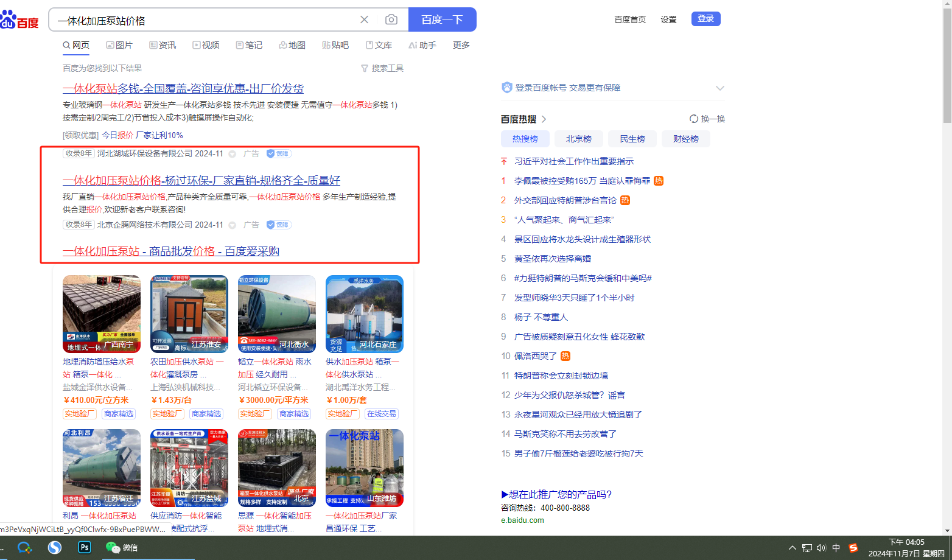Viewport: 952px width, 560px height.
Task: Click the 热 badge beside 佩洛西哭了
Action: coord(565,356)
